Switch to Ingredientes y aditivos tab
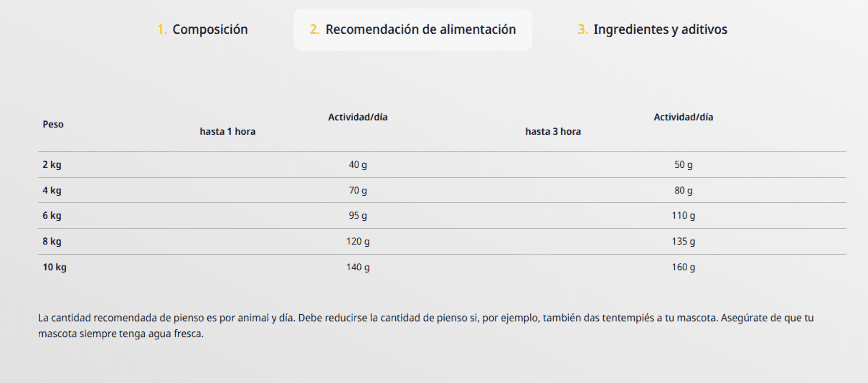 pyautogui.click(x=652, y=29)
